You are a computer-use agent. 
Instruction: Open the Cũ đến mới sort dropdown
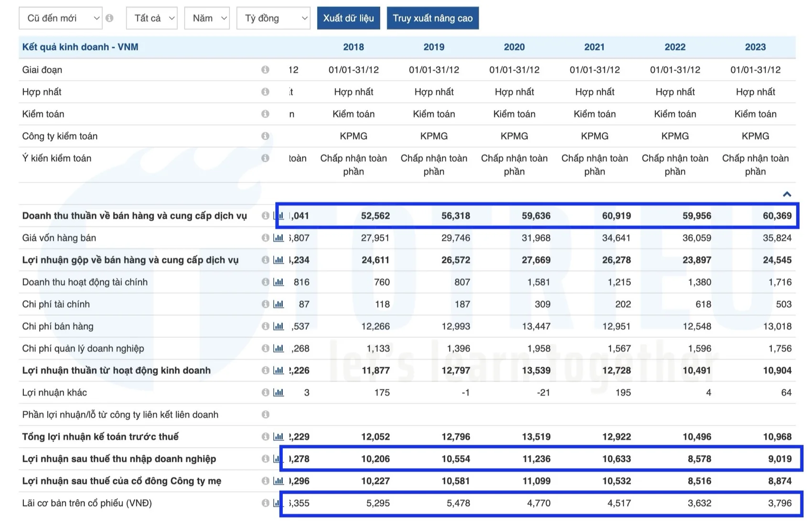tap(61, 18)
